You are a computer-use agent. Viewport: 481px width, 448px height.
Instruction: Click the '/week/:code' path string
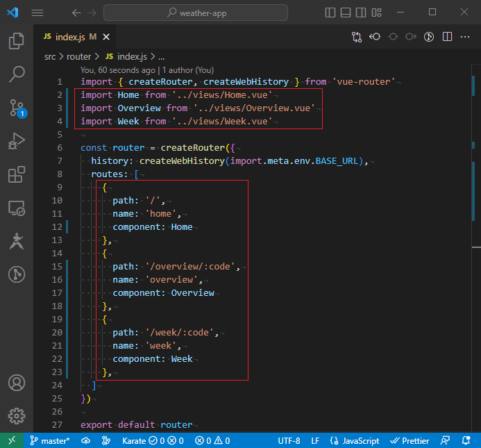click(x=180, y=333)
